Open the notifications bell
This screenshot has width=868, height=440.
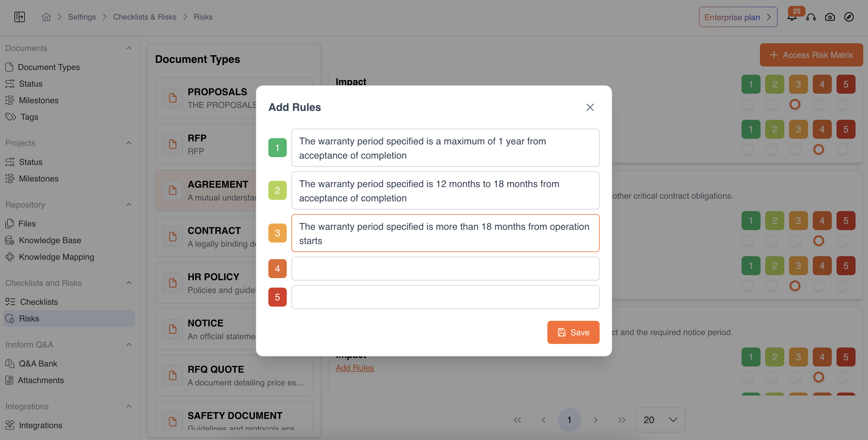click(792, 17)
